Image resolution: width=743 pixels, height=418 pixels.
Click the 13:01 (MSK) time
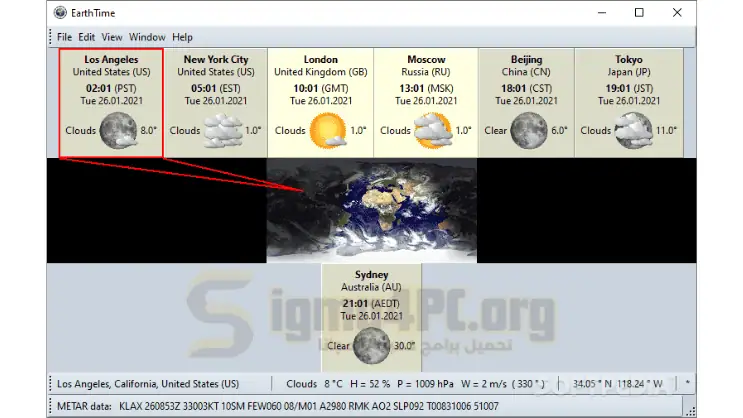pos(426,89)
